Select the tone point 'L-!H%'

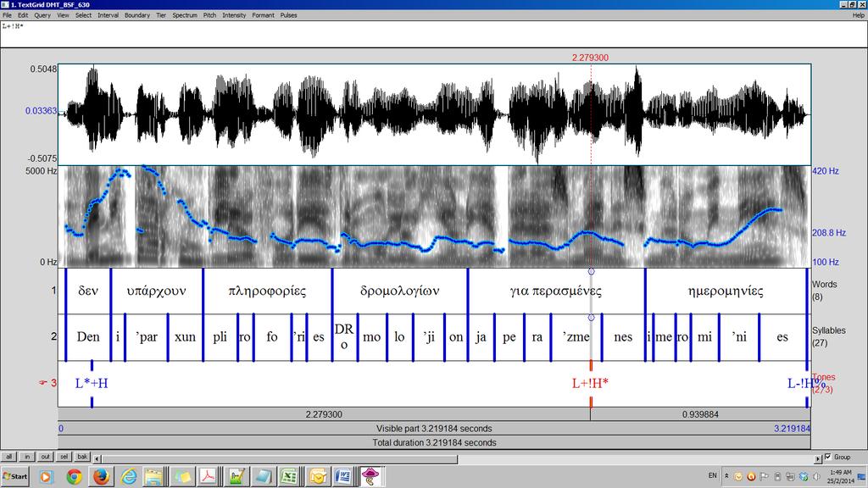(806, 384)
